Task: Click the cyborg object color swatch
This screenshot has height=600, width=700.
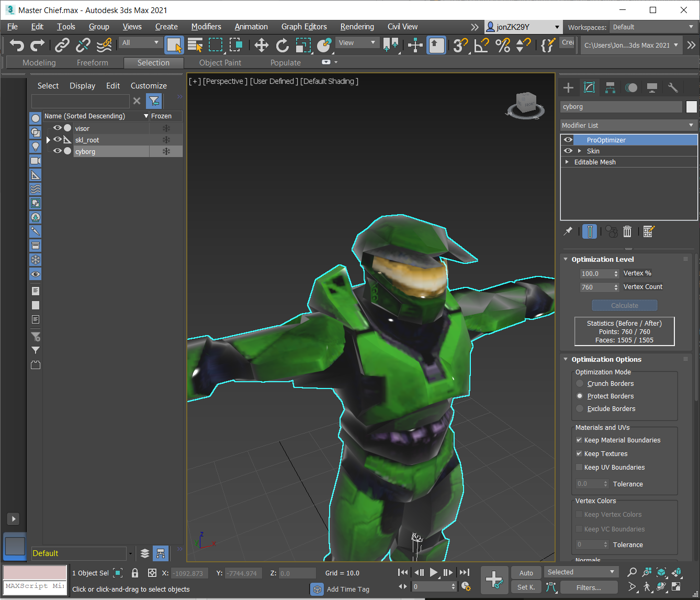Action: pos(692,107)
